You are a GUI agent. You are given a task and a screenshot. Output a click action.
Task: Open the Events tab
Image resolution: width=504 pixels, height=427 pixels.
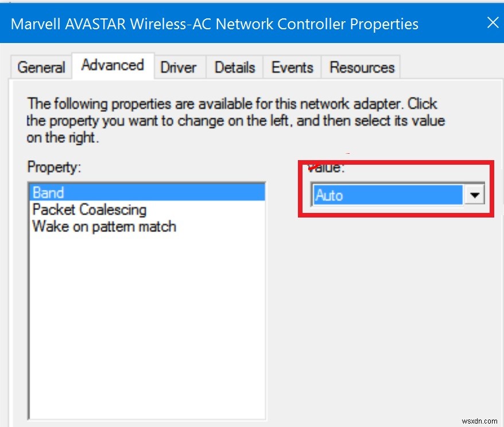292,67
